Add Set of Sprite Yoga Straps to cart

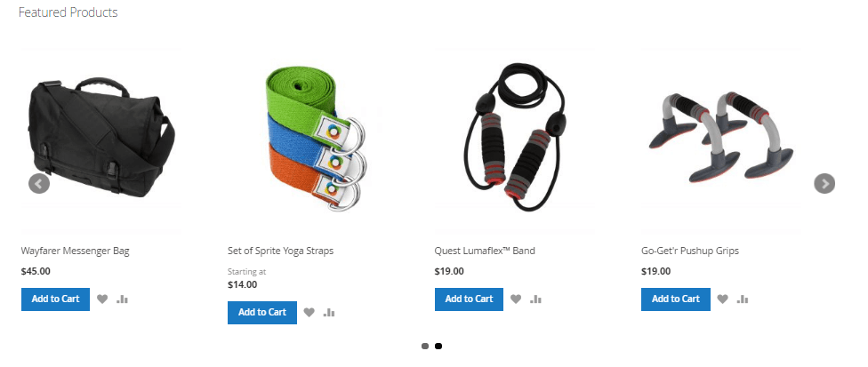coord(261,312)
